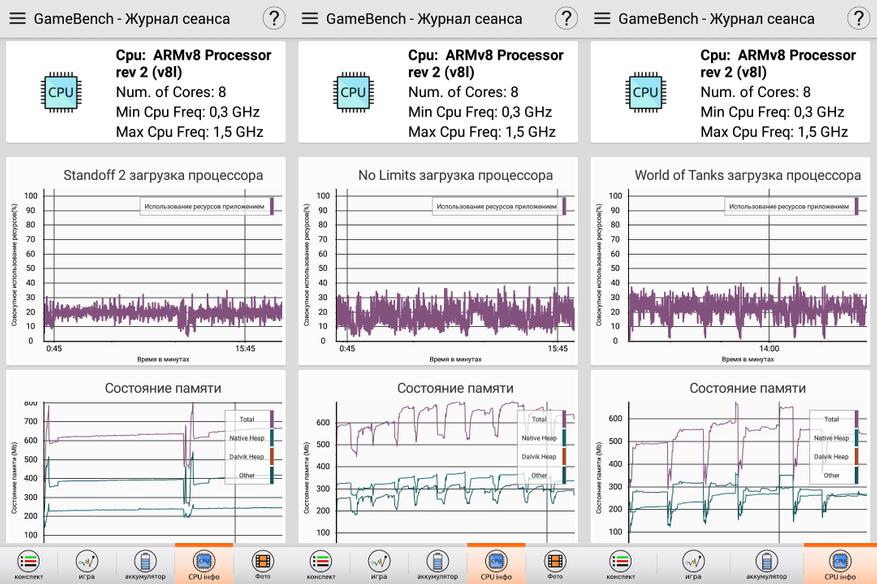Click the 'No Limits загрузка процессора' chart title
Screen dimensions: 877x584
click(x=455, y=175)
